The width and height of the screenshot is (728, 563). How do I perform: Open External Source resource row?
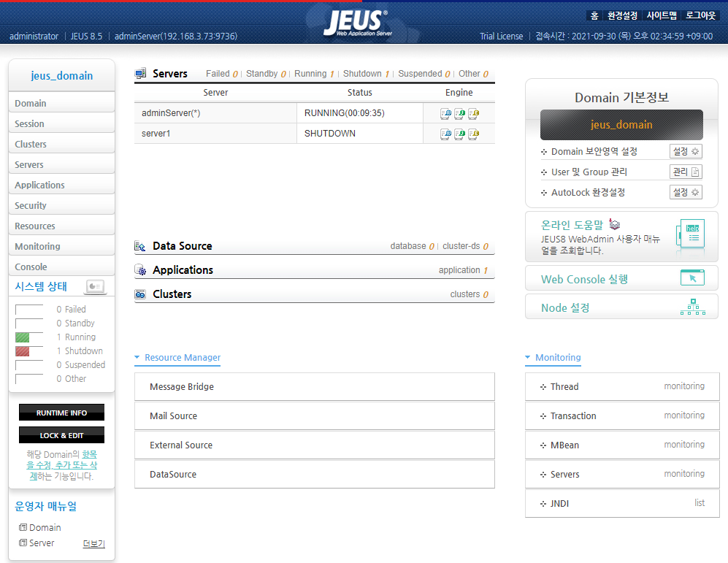click(x=314, y=445)
